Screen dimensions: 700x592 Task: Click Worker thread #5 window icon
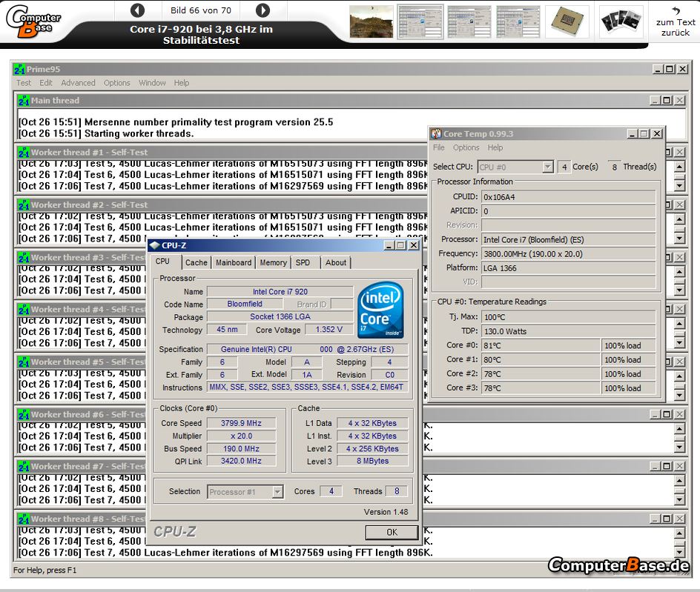[x=24, y=362]
